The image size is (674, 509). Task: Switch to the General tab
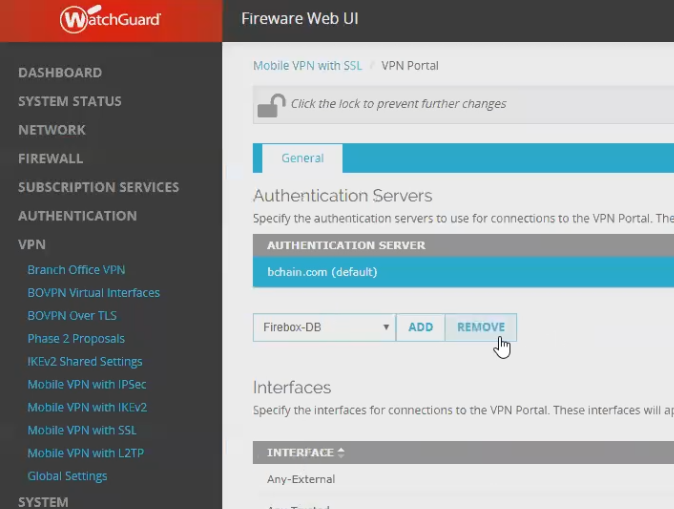click(x=302, y=158)
